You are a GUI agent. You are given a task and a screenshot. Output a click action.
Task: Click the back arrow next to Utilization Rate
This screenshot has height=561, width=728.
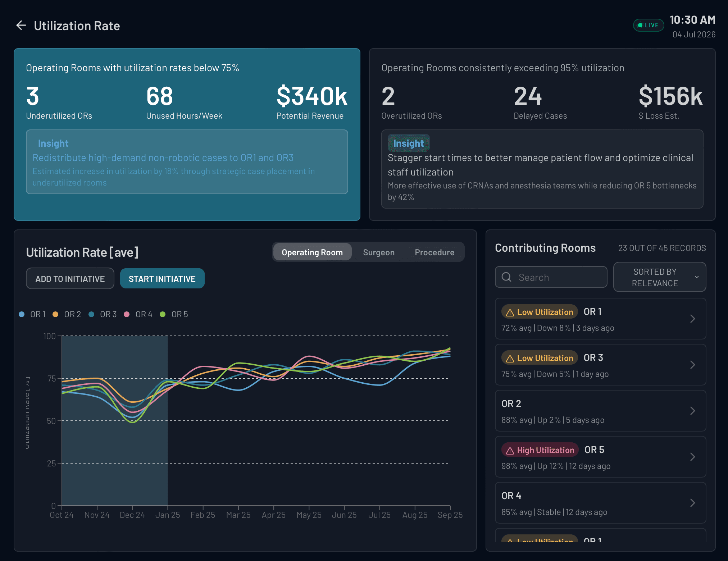[21, 25]
